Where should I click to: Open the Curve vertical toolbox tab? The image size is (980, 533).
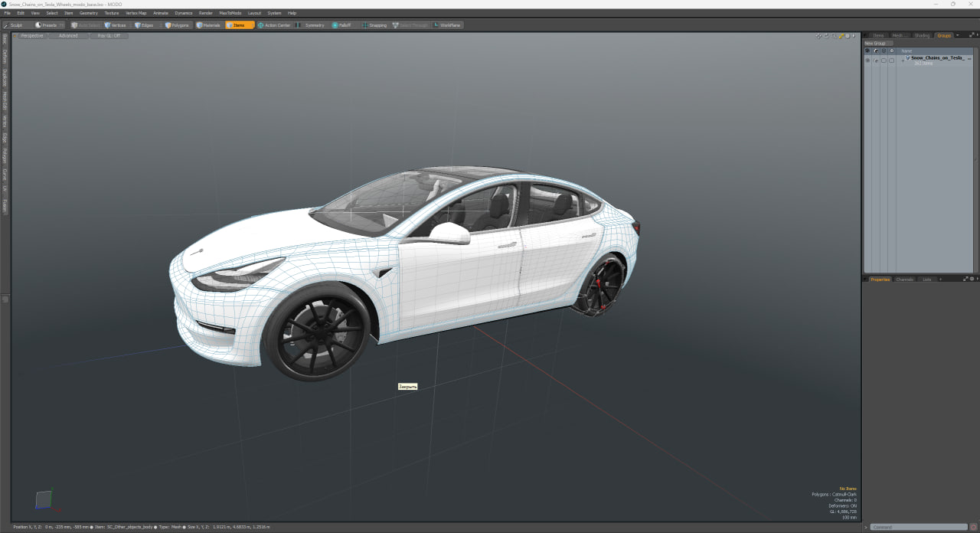coord(5,175)
